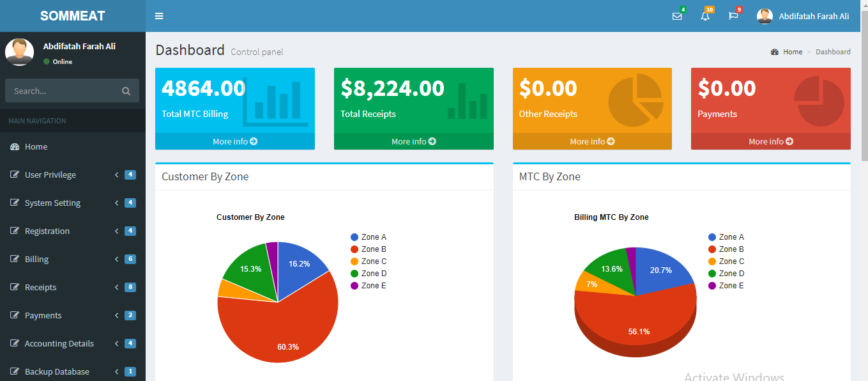Image resolution: width=868 pixels, height=381 pixels.
Task: Click the arrow icon on Payments More info
Action: point(789,141)
